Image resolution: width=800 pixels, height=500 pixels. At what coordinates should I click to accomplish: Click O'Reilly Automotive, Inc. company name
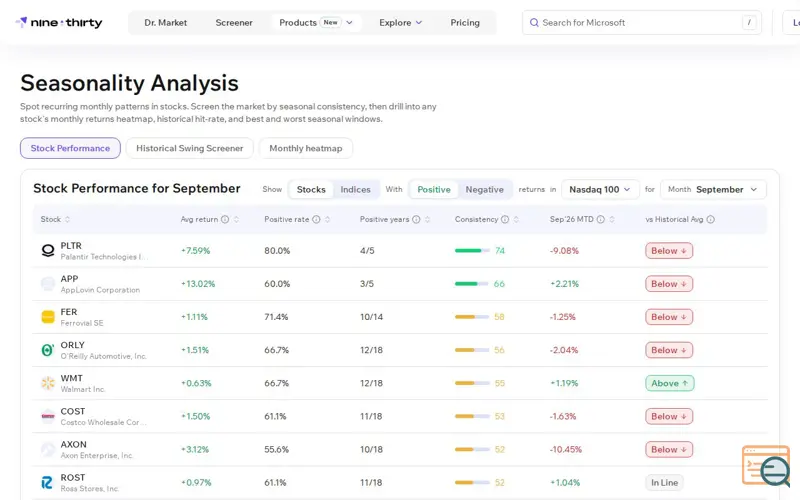[103, 356]
